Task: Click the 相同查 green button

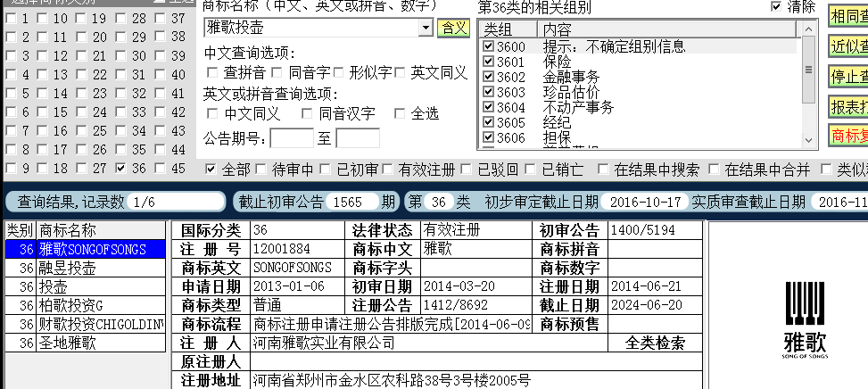Action: coord(848,17)
